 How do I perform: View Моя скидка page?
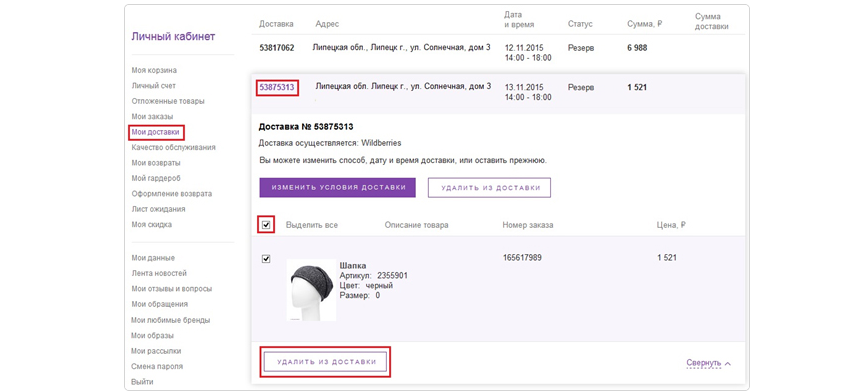pos(152,224)
